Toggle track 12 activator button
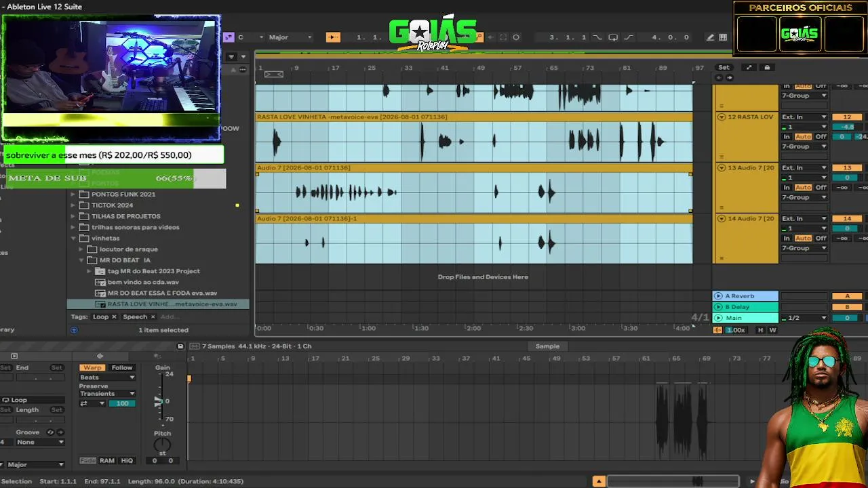 pos(847,117)
